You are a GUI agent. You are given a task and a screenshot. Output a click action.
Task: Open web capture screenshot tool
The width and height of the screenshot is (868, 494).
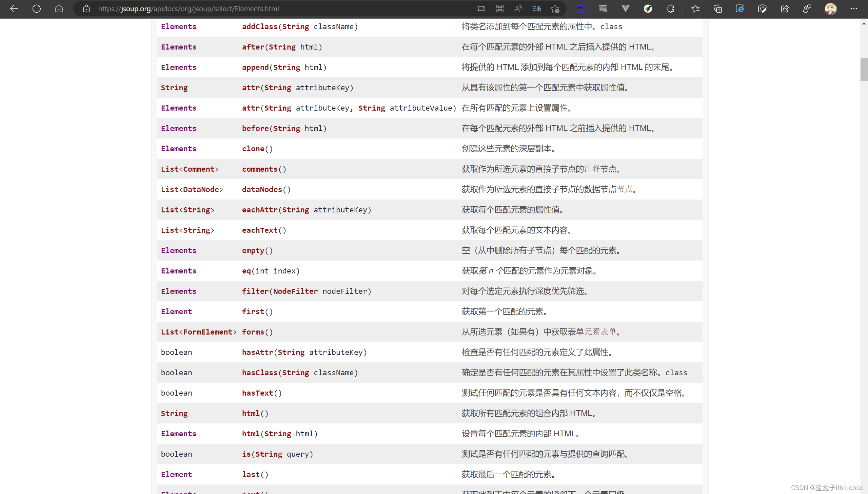[x=762, y=9]
